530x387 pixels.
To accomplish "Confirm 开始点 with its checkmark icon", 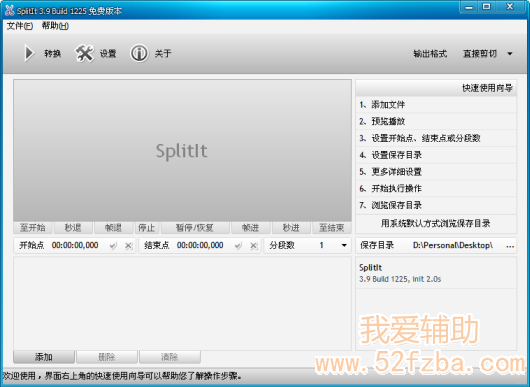I will click(113, 246).
